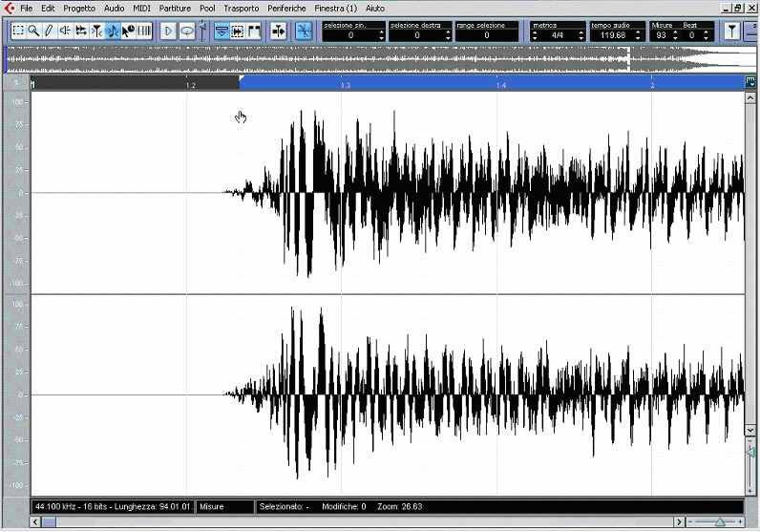The height and width of the screenshot is (532, 760).
Task: Click the ruler at marker 1.3
Action: [x=345, y=85]
